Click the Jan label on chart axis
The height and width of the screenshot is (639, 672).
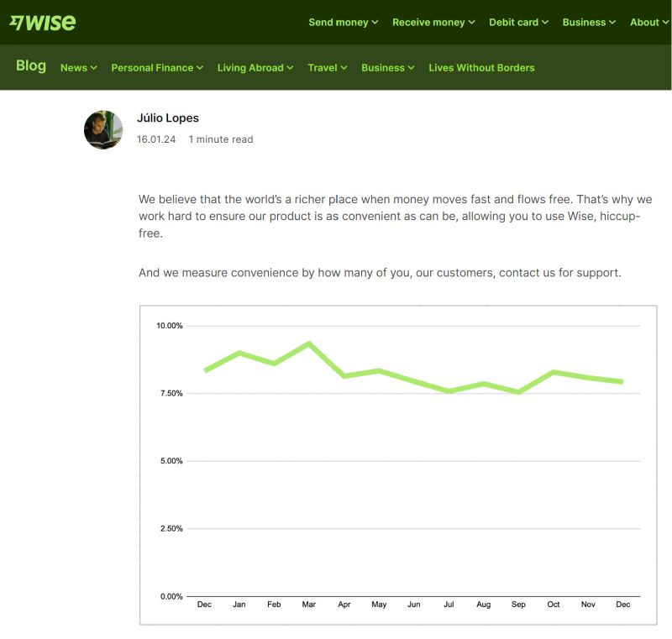pyautogui.click(x=239, y=605)
